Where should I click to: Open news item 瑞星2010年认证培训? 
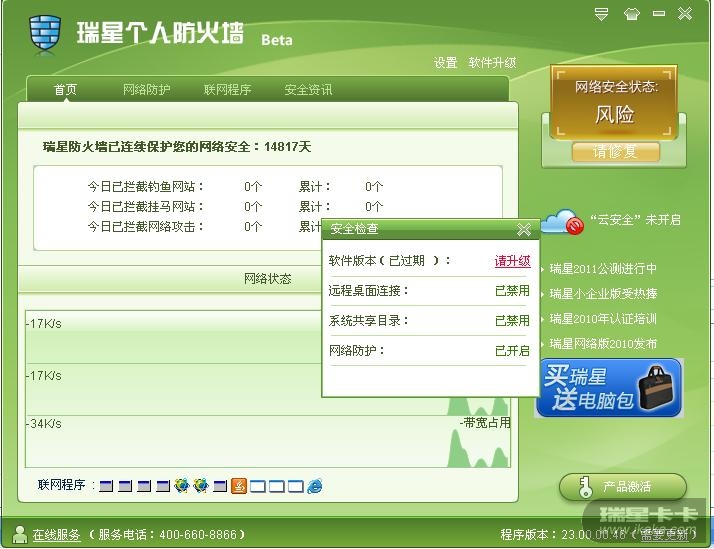[x=603, y=319]
